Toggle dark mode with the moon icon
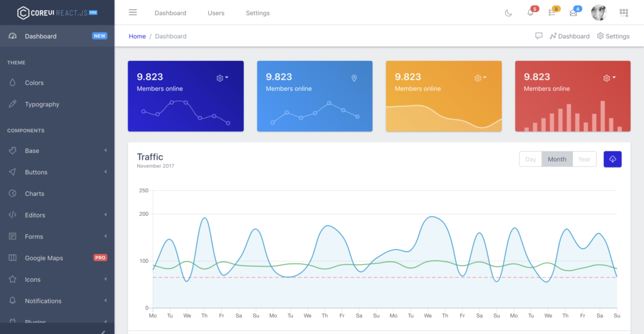Screen dimensions: 644x334 coord(509,13)
